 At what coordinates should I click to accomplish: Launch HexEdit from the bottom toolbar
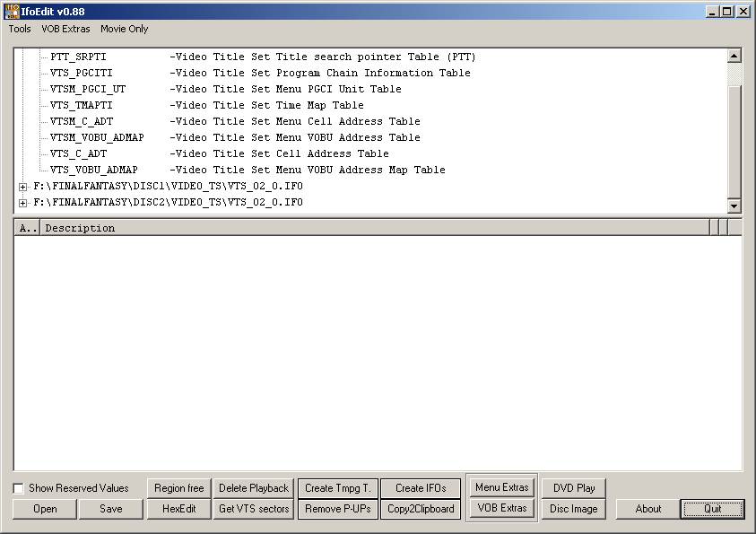pos(178,509)
